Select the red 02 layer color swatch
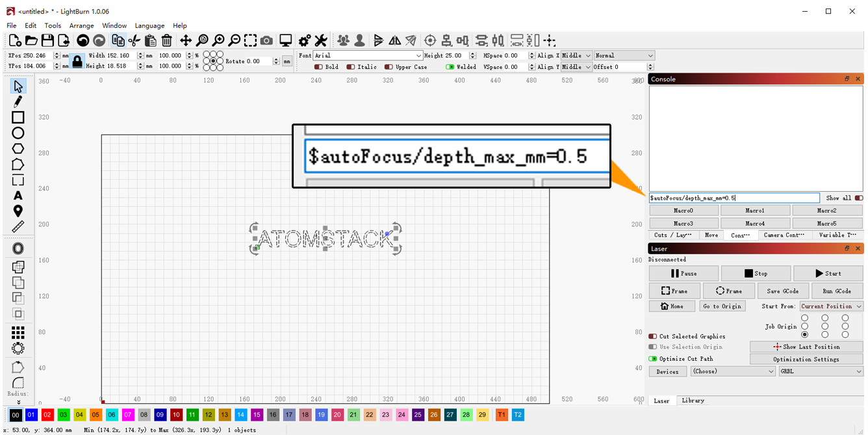The image size is (868, 435). pyautogui.click(x=47, y=415)
